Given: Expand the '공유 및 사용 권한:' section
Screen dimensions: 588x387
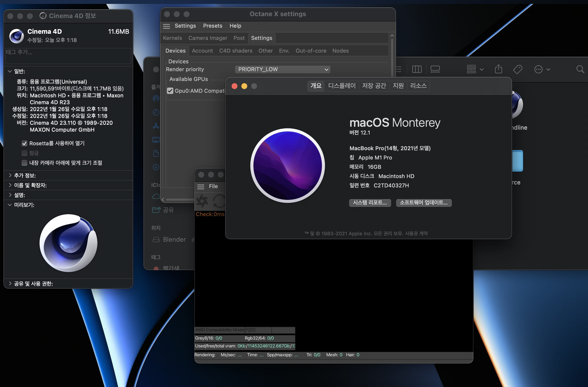Looking at the screenshot, I should [x=10, y=284].
